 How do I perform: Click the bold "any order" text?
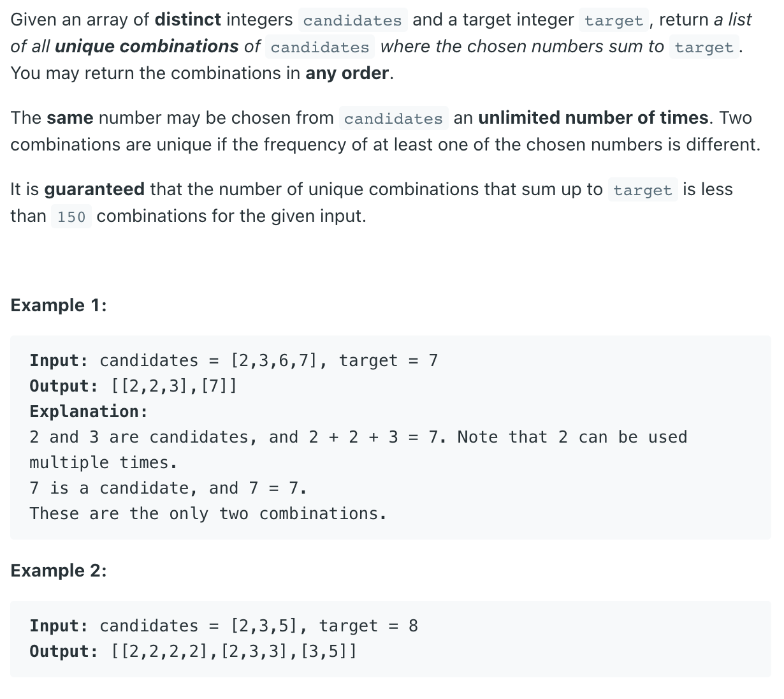pyautogui.click(x=347, y=73)
